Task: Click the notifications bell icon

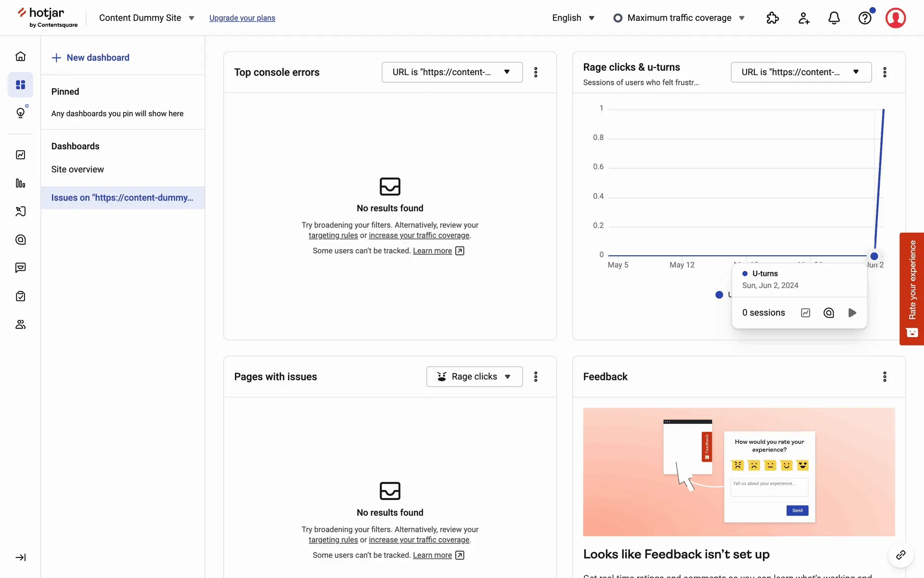Action: [x=834, y=18]
